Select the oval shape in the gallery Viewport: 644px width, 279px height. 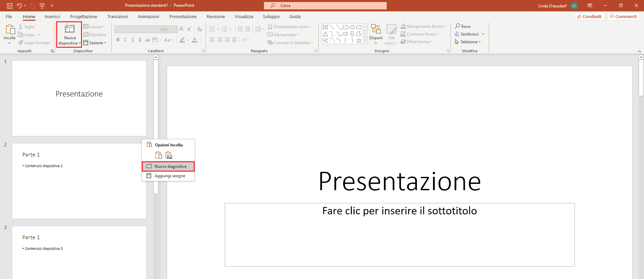click(x=352, y=27)
